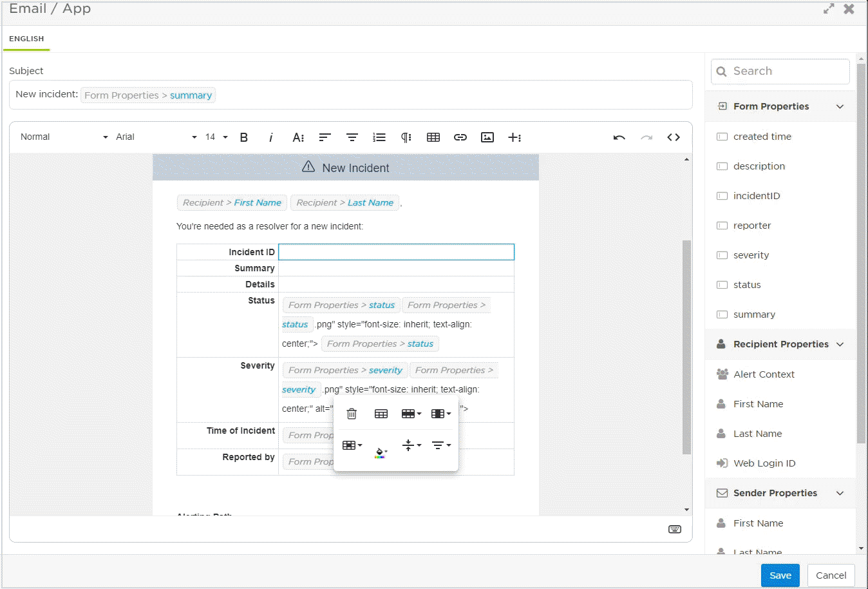868x589 pixels.
Task: Redo the last undone edit
Action: tap(646, 137)
